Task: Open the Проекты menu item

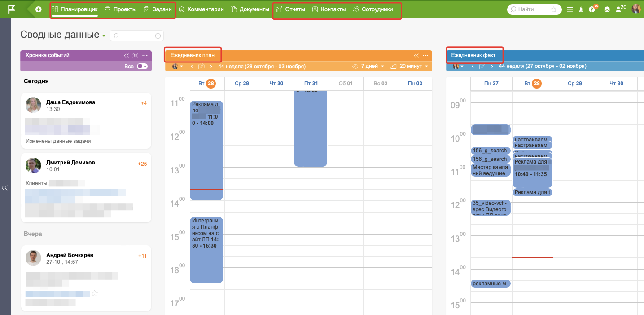Action: pyautogui.click(x=120, y=9)
